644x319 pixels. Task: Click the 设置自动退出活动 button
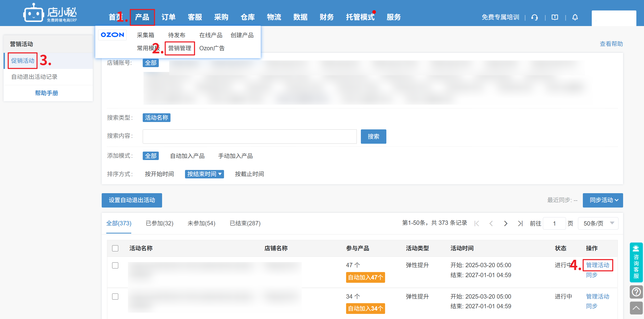(x=132, y=200)
